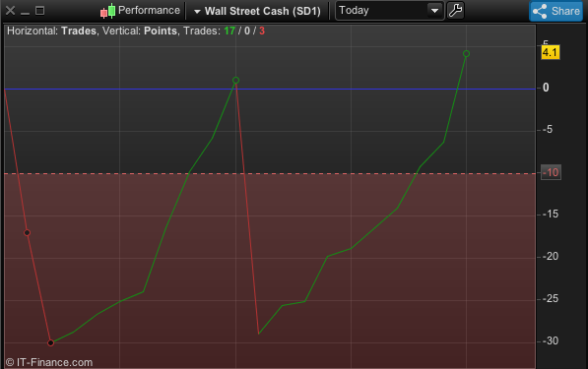The width and height of the screenshot is (588, 369).
Task: Open the Today period dropdown
Action: point(390,11)
